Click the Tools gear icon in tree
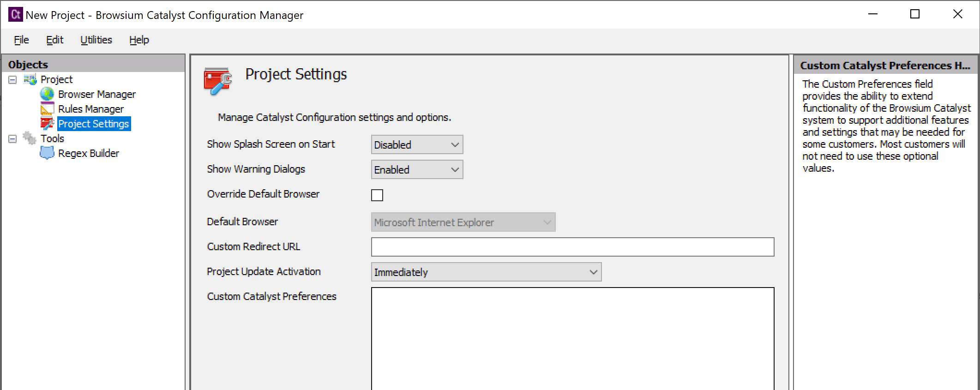980x390 pixels. click(30, 138)
